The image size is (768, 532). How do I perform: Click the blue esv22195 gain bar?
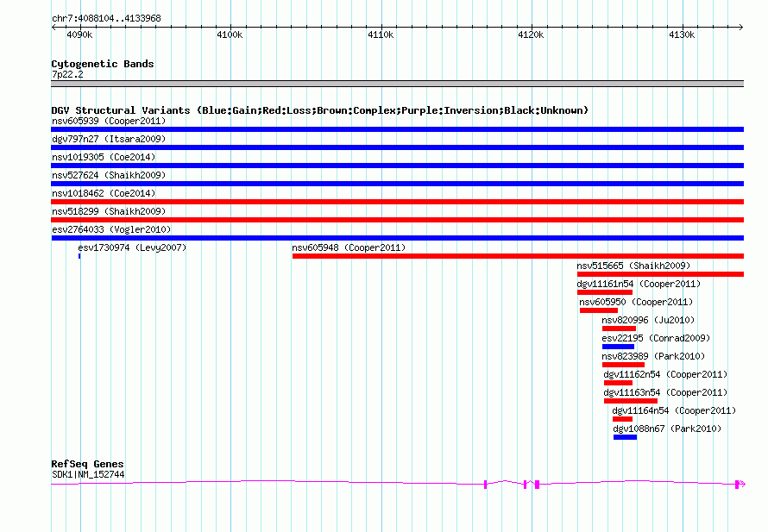[x=618, y=347]
